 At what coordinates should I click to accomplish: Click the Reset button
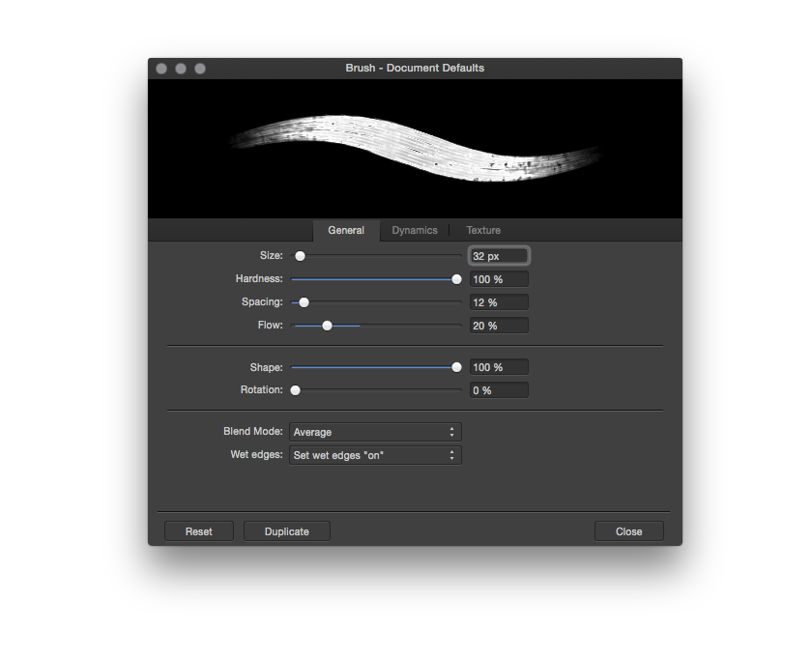(x=199, y=531)
